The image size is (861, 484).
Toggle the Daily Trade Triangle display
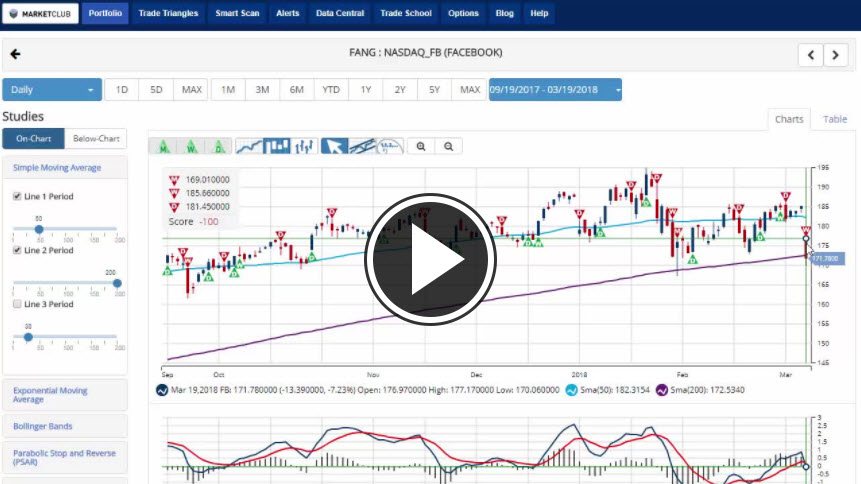click(x=219, y=146)
